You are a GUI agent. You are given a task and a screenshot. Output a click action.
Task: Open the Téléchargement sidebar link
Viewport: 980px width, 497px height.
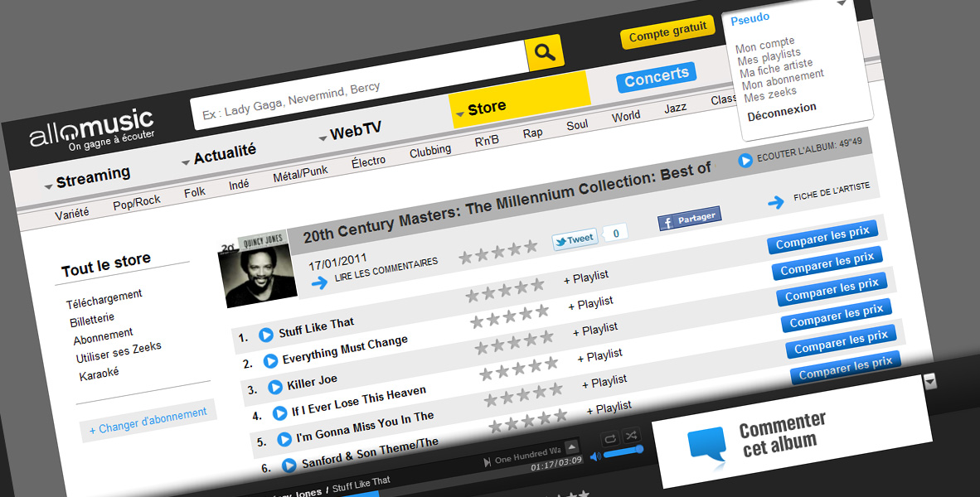coord(104,298)
